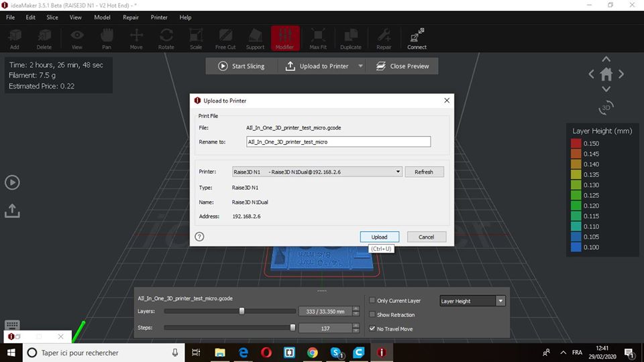
Task: Select the Add model tool
Action: pyautogui.click(x=15, y=39)
